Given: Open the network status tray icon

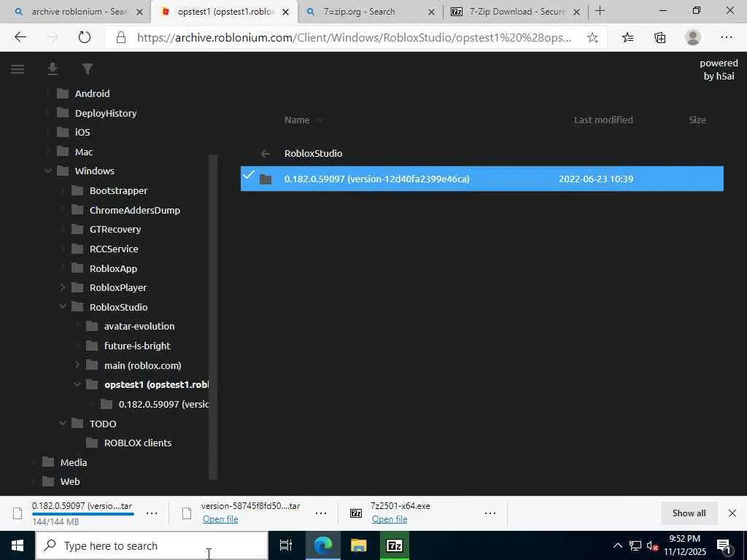Looking at the screenshot, I should [x=635, y=545].
